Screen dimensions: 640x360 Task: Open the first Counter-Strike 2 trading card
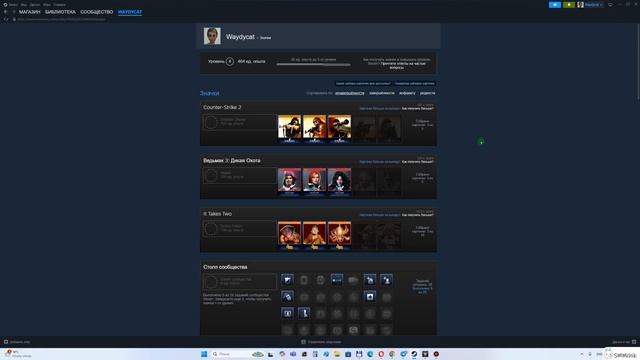click(x=289, y=129)
